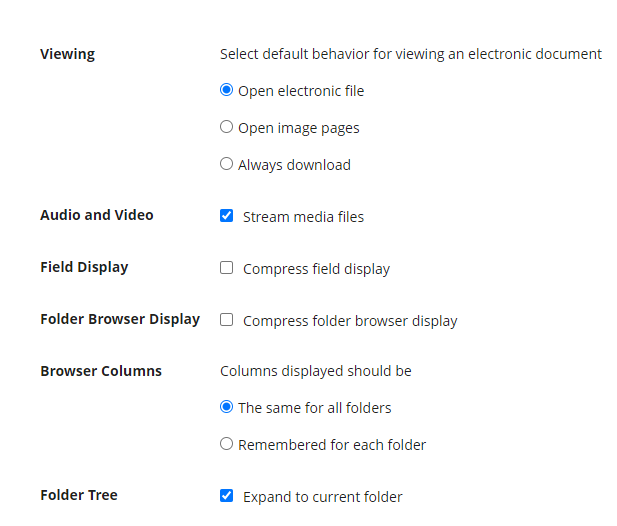
Task: Click the Open image pages label text
Action: (x=299, y=128)
